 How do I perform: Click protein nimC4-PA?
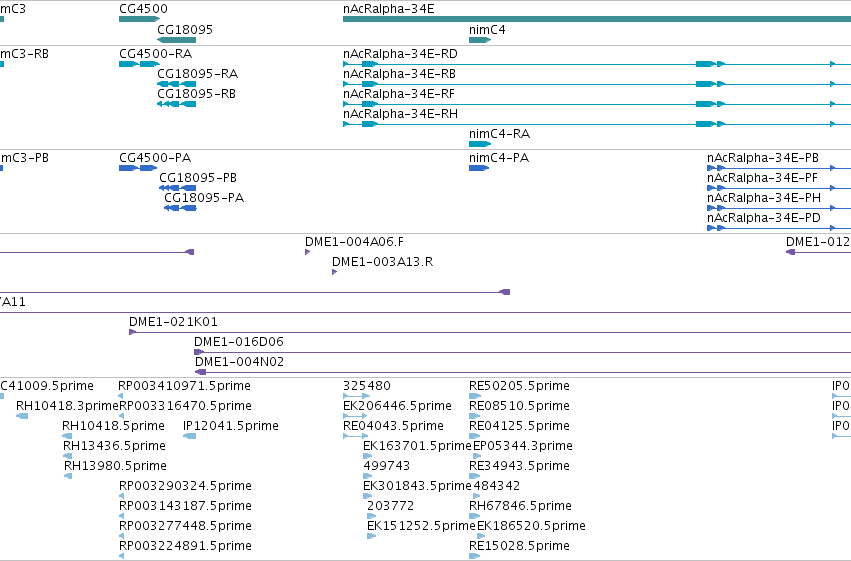click(479, 168)
